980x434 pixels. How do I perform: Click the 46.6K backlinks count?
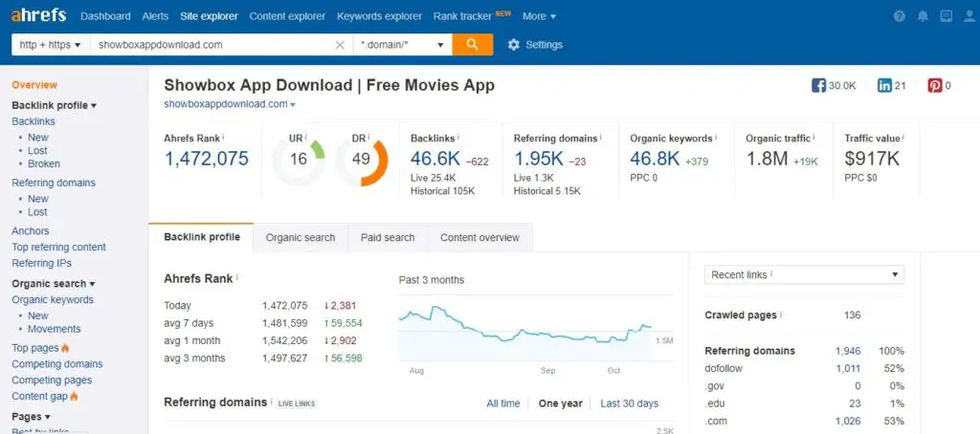click(x=435, y=159)
